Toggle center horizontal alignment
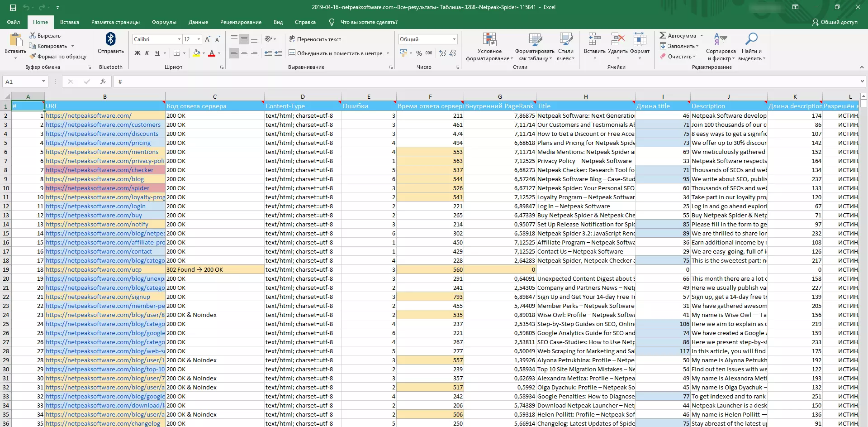 coord(244,53)
